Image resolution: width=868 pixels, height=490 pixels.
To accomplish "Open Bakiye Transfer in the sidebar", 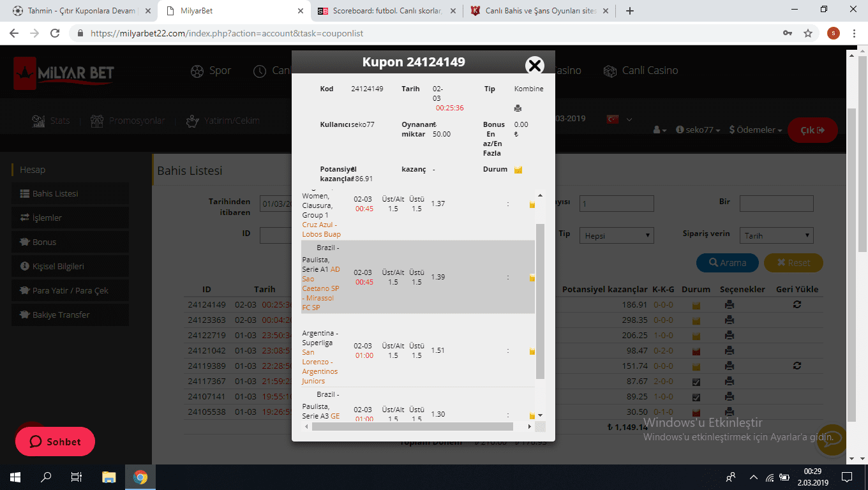I will 70,315.
